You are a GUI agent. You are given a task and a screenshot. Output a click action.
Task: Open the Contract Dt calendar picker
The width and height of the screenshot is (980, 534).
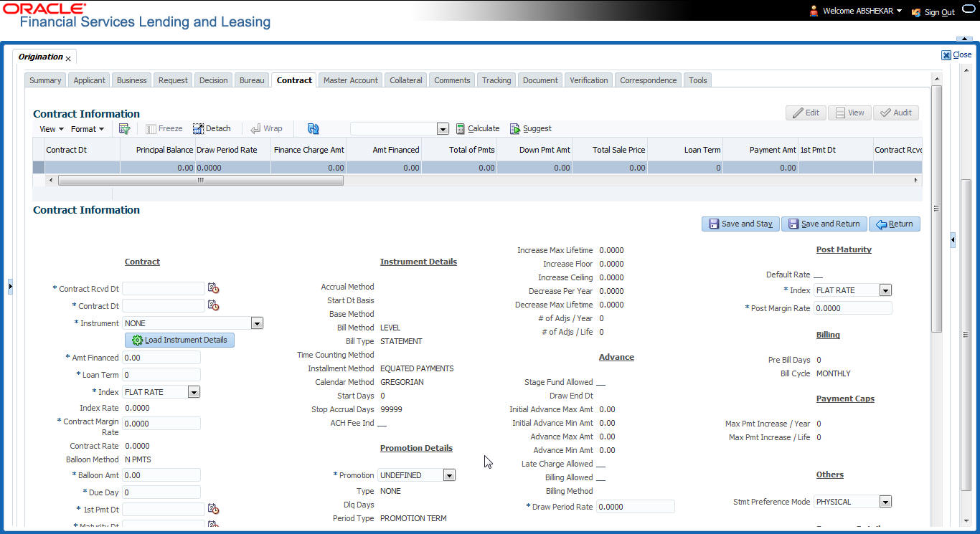point(213,305)
